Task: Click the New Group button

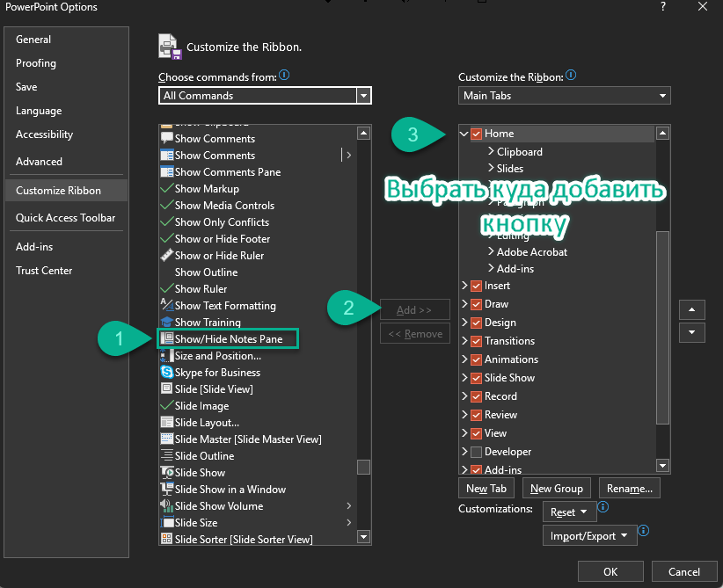Action: tap(557, 489)
